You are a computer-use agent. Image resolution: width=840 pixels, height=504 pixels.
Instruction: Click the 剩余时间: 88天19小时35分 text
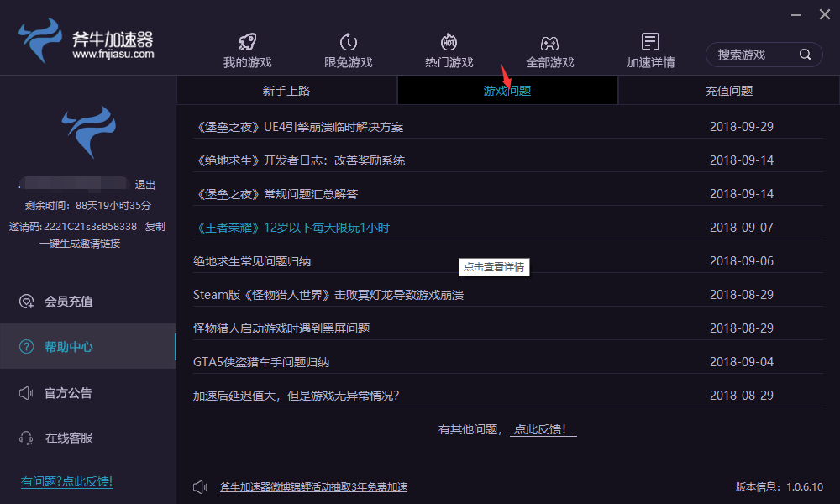click(88, 206)
